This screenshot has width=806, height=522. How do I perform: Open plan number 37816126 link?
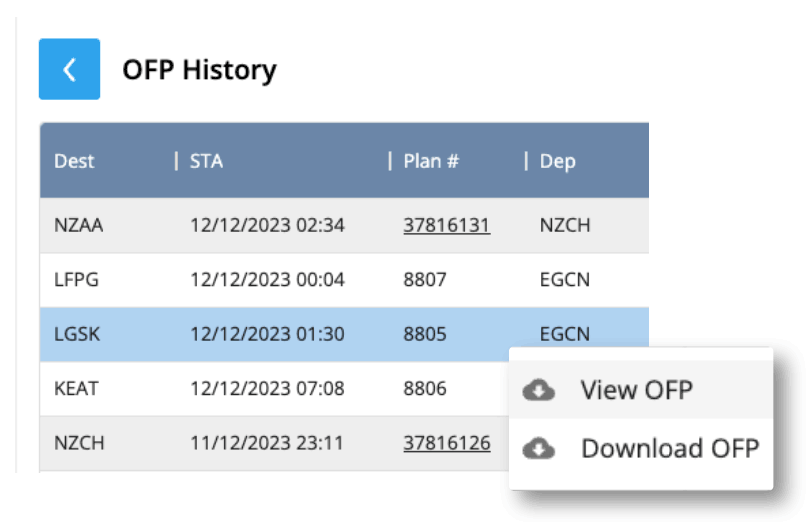coord(446,442)
